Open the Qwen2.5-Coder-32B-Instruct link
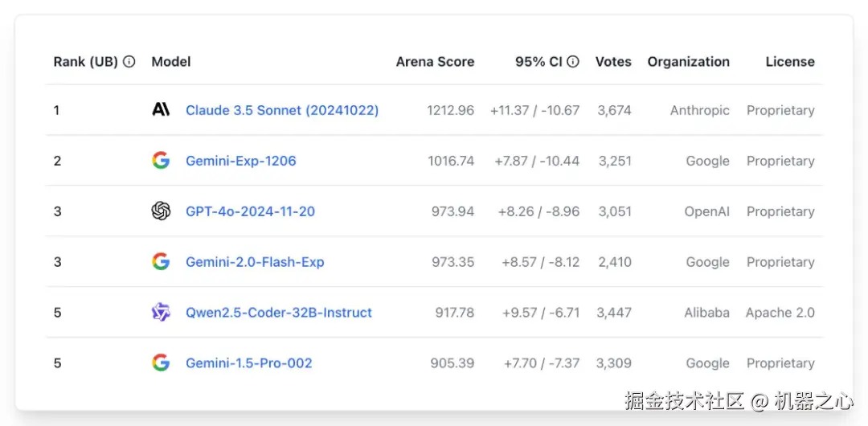Image resolution: width=868 pixels, height=426 pixels. click(x=279, y=313)
